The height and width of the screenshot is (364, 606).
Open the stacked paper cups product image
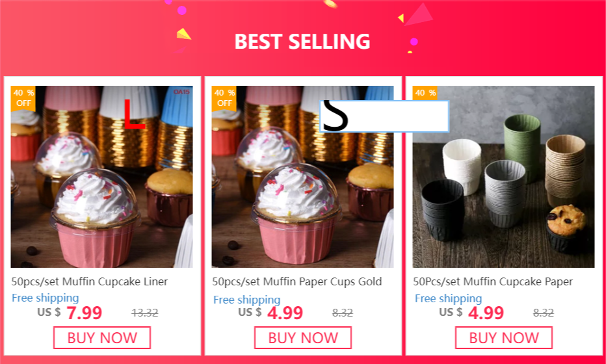point(503,177)
